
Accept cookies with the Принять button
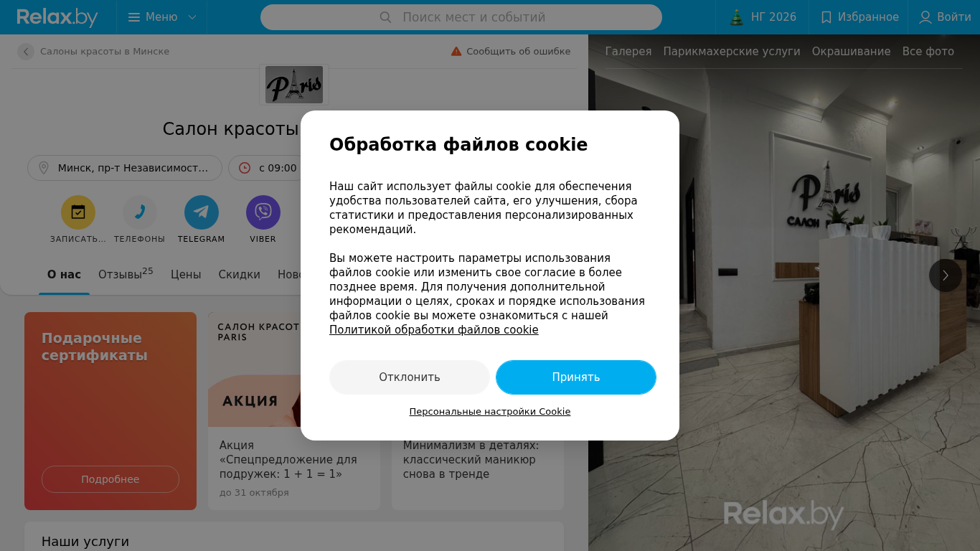576,377
